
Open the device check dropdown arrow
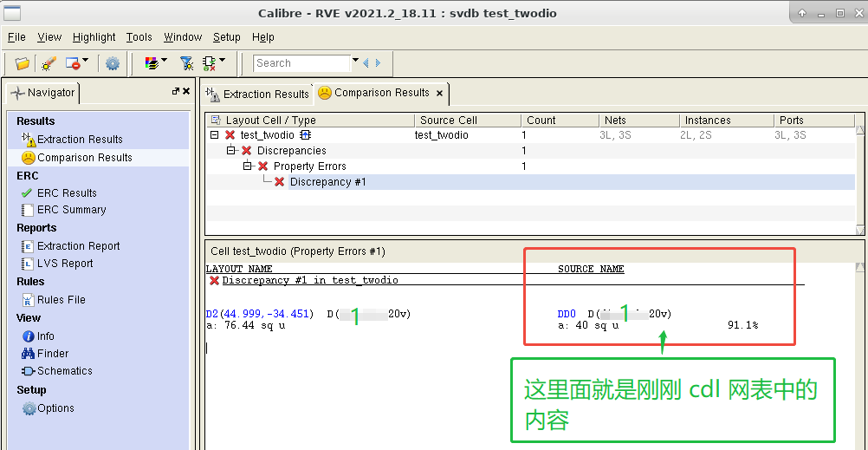coord(222,60)
